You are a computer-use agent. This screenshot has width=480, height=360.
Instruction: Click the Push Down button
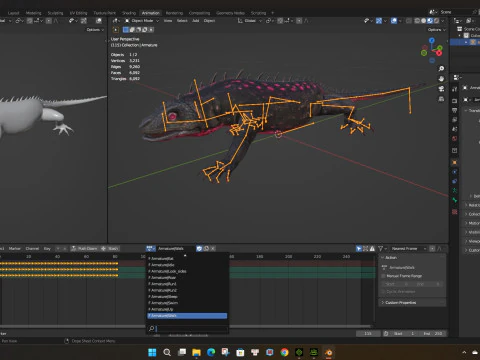pyautogui.click(x=84, y=248)
